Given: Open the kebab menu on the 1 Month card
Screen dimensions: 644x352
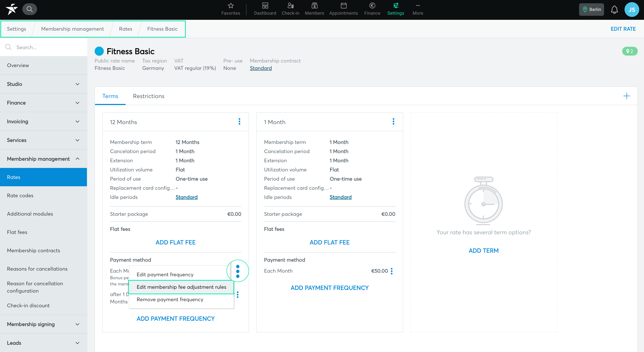Looking at the screenshot, I should coord(394,122).
